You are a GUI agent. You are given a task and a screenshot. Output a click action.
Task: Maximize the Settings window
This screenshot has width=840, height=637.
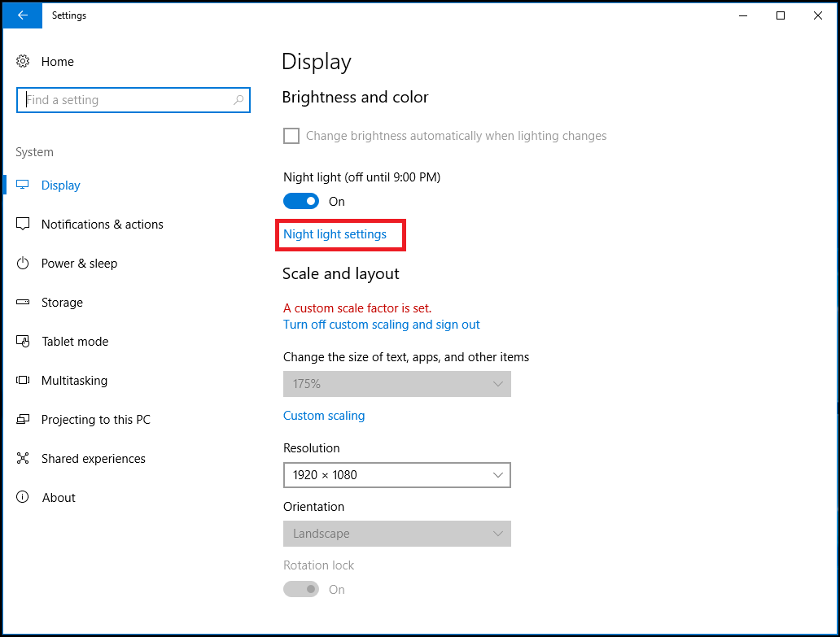coord(781,15)
